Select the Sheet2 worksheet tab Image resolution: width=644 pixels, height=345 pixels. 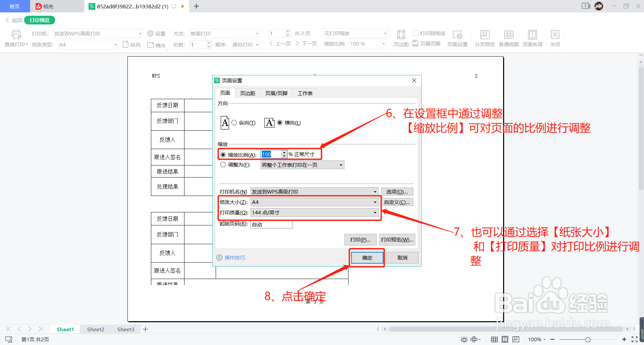(x=95, y=329)
